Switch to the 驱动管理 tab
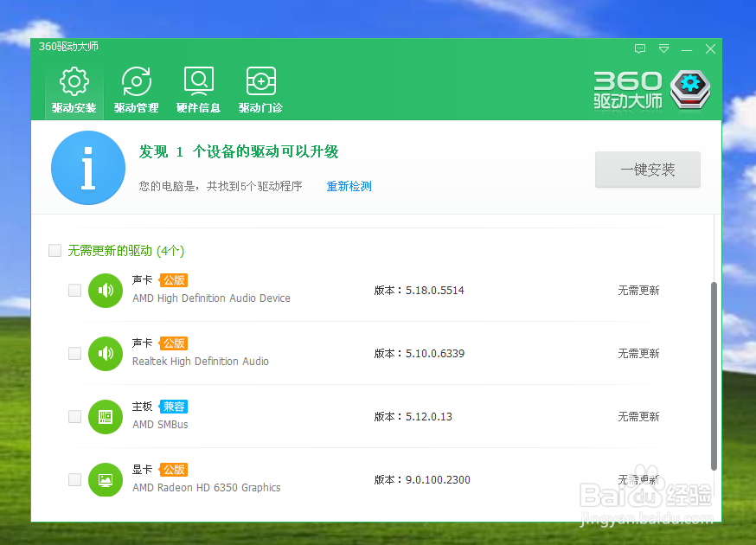Screen dimensions: 756x545 pos(137,91)
